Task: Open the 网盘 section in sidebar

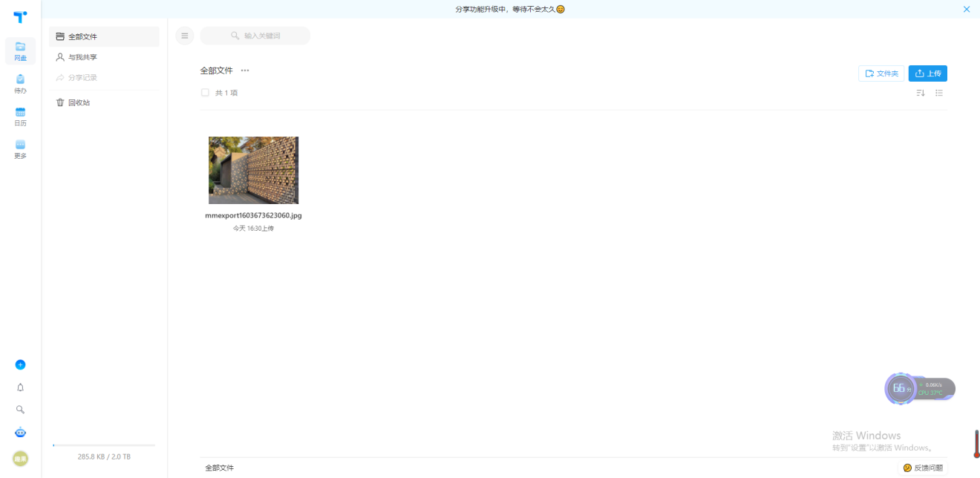Action: point(20,51)
